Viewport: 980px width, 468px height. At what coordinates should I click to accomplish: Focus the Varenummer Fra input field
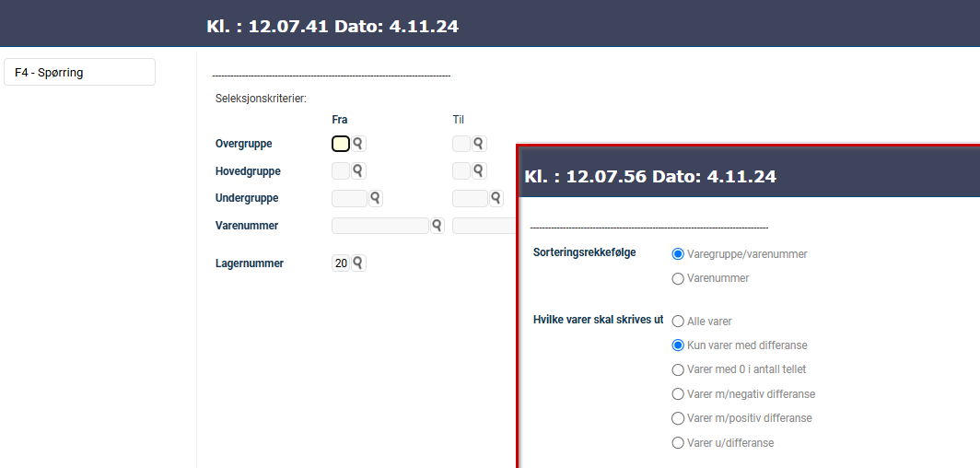pos(380,226)
